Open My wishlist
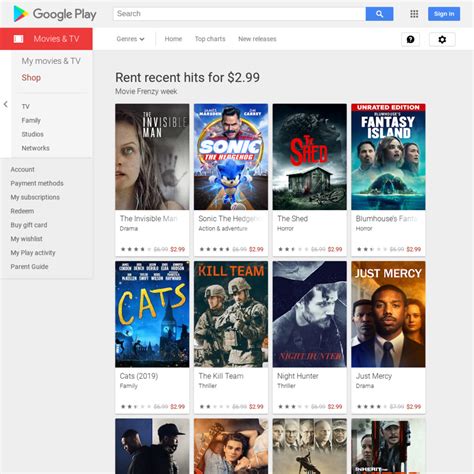The image size is (474, 474). (x=26, y=239)
